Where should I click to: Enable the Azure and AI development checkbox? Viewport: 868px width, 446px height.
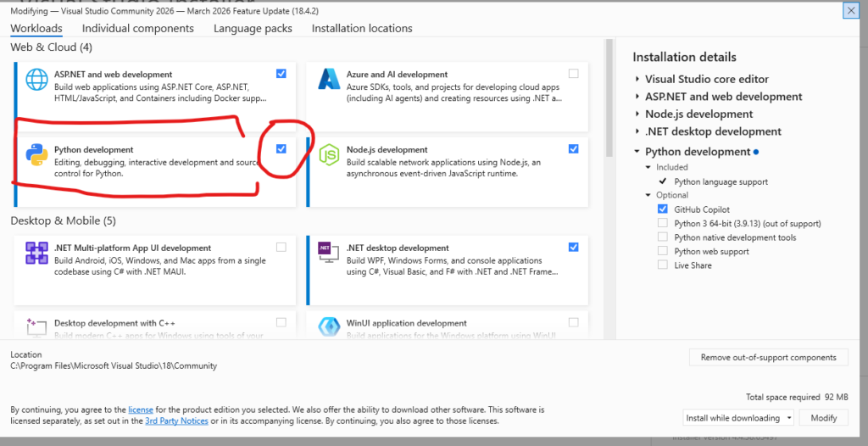tap(574, 74)
